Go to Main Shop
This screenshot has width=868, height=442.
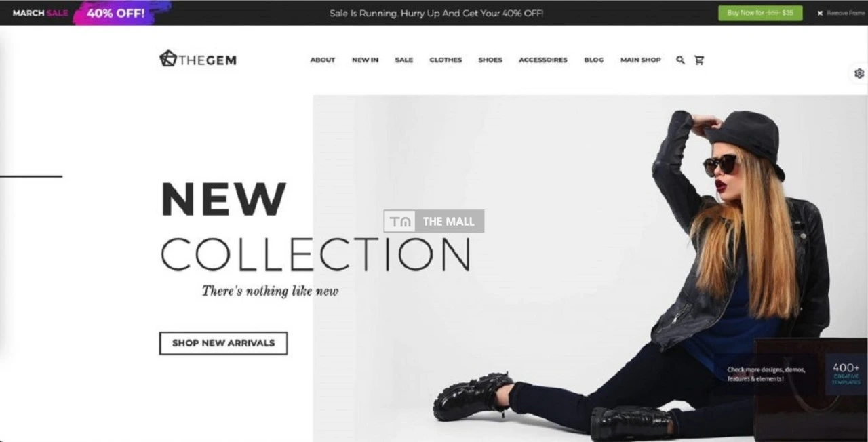pos(640,60)
